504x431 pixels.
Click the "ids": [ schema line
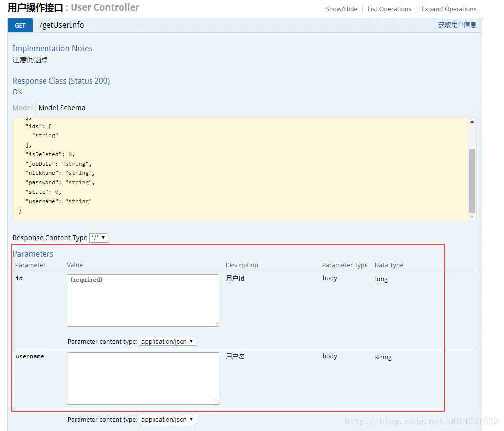pyautogui.click(x=39, y=126)
